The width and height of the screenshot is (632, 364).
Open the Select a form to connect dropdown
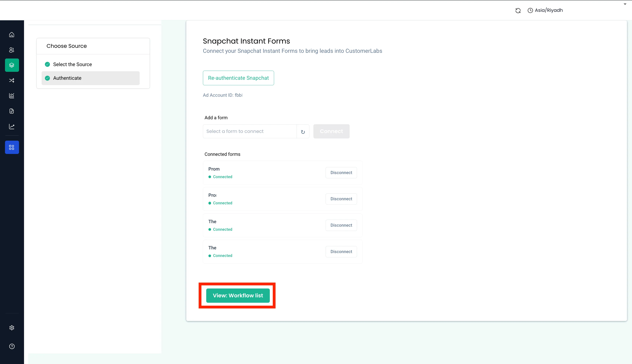249,131
